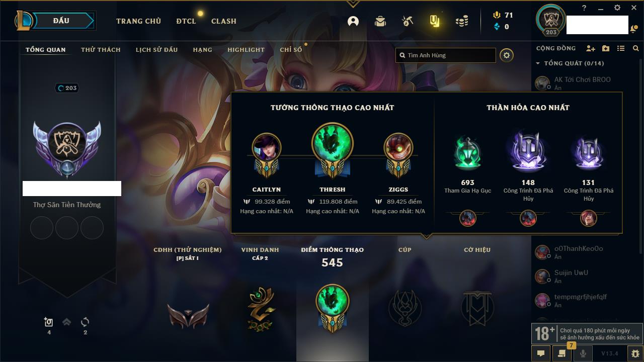Open the missions icon with badge 7
This screenshot has width=644, height=362.
coord(562,353)
